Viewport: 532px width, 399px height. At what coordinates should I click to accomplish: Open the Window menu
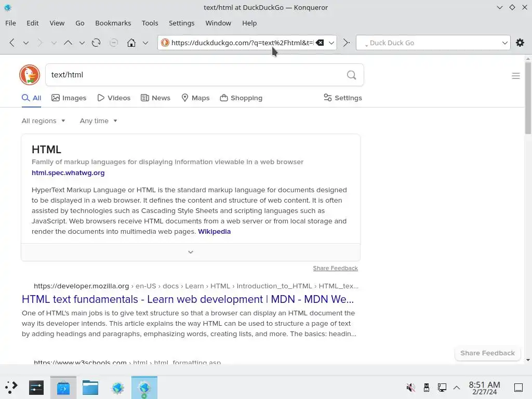coord(218,23)
